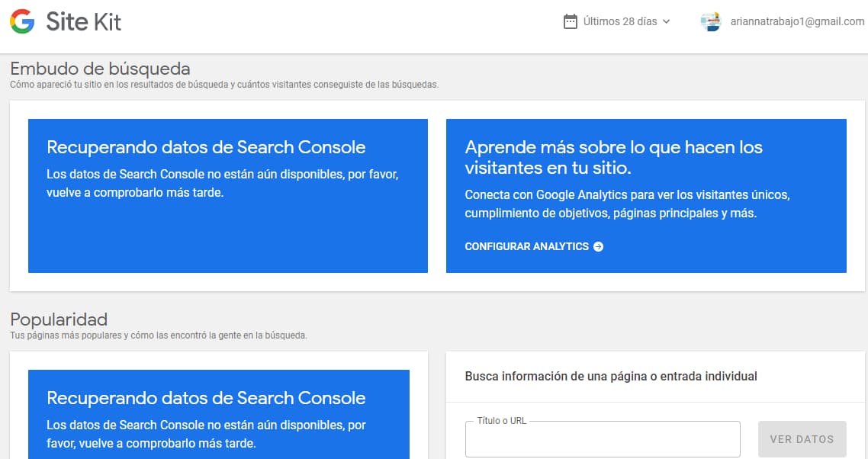This screenshot has height=459, width=868.
Task: Click the Google G logo
Action: coord(22,21)
